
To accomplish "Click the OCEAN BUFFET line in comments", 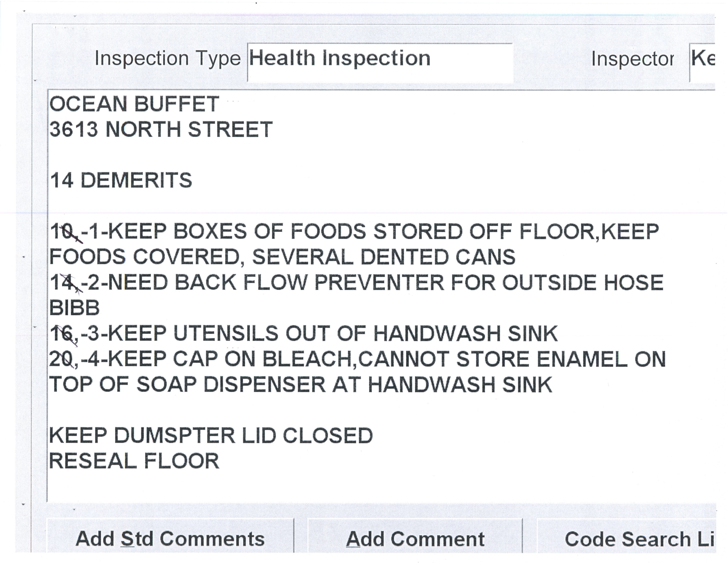I will [x=134, y=104].
